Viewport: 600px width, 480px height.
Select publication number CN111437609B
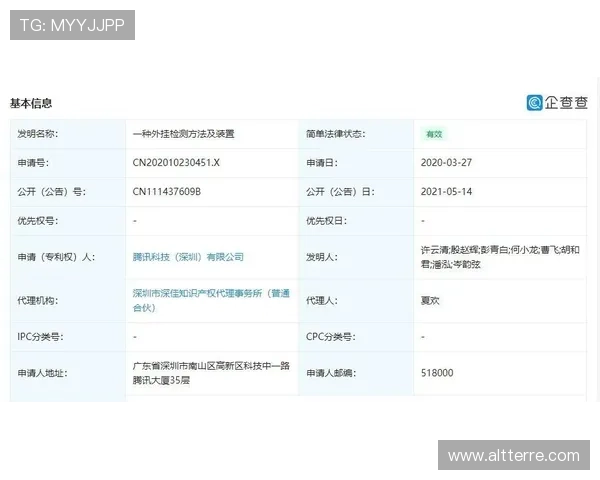coord(166,191)
